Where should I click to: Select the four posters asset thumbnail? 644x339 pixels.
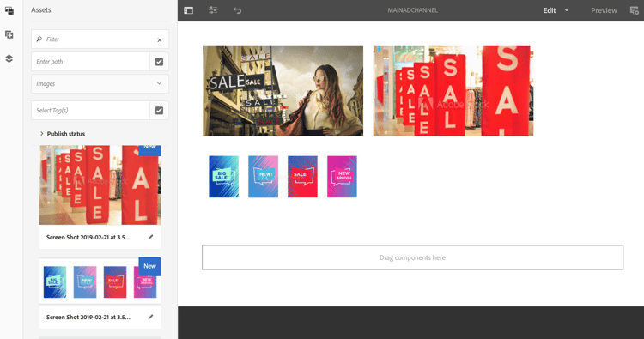(x=100, y=281)
